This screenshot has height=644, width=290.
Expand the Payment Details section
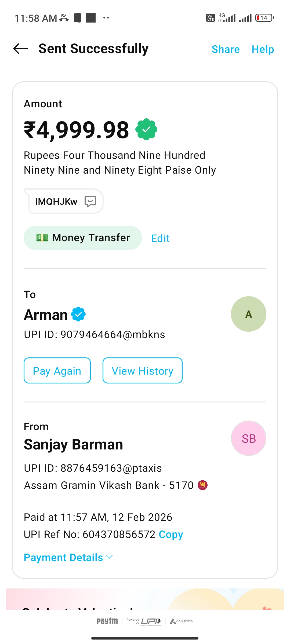coord(63,558)
